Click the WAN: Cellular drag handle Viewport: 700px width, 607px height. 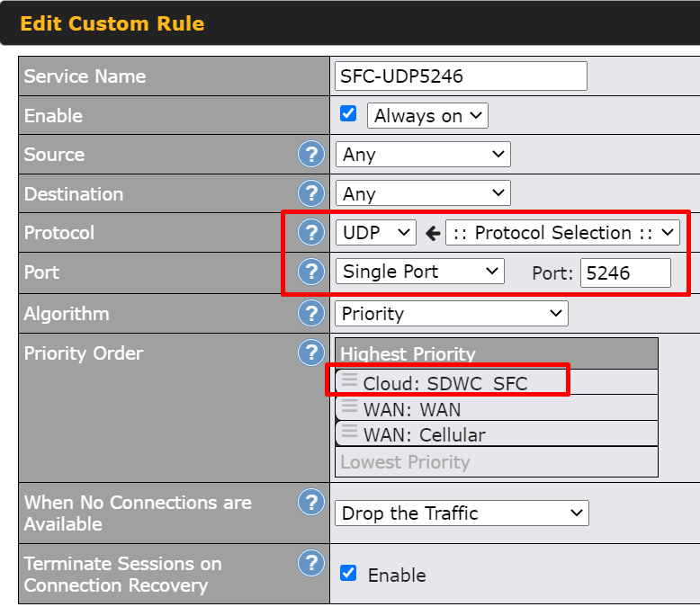pos(349,433)
